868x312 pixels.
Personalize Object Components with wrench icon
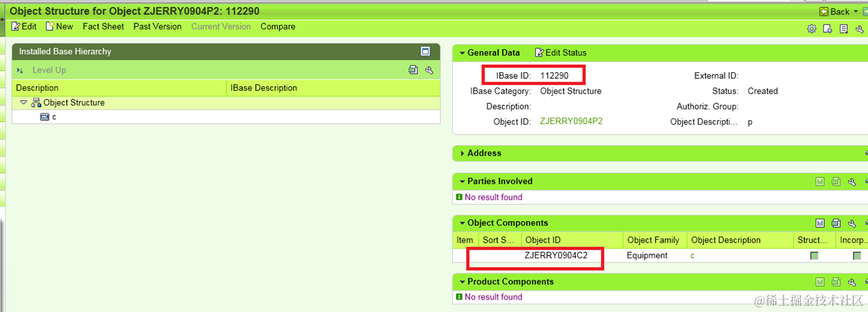[x=852, y=223]
